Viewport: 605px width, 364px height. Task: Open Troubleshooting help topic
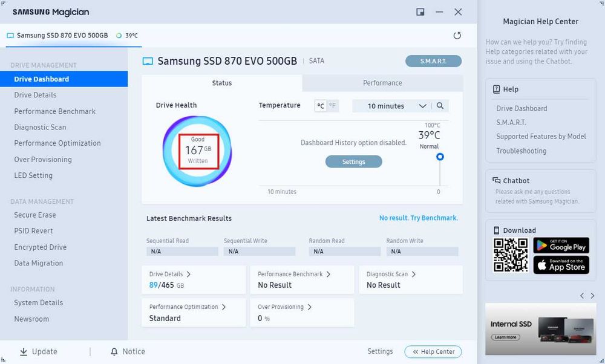521,151
